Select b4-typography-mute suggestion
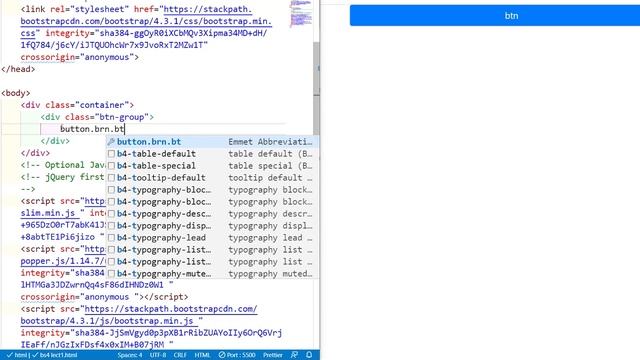 coord(212,273)
